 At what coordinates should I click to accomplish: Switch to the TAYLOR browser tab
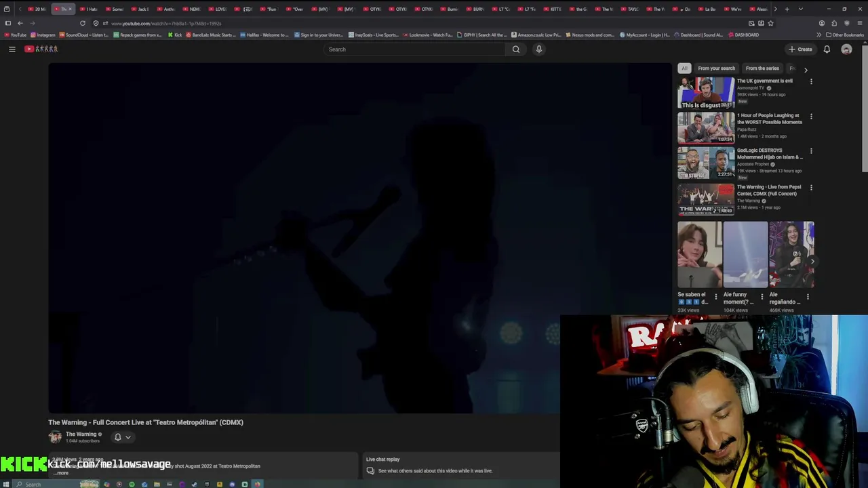(631, 9)
